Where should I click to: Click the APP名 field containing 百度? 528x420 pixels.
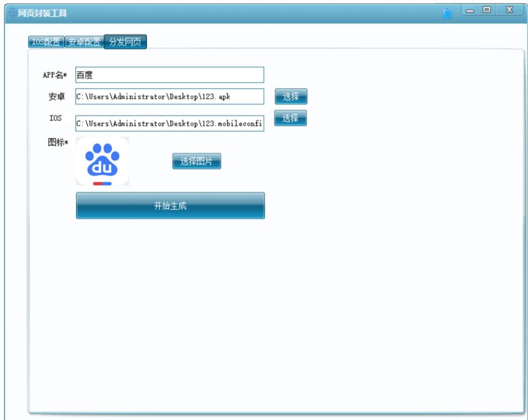click(169, 75)
